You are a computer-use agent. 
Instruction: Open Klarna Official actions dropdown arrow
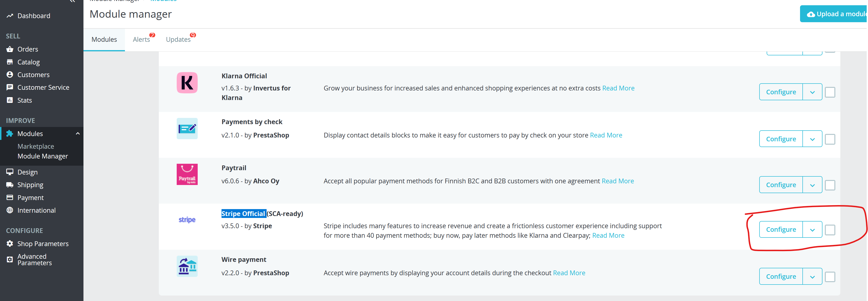tap(812, 92)
